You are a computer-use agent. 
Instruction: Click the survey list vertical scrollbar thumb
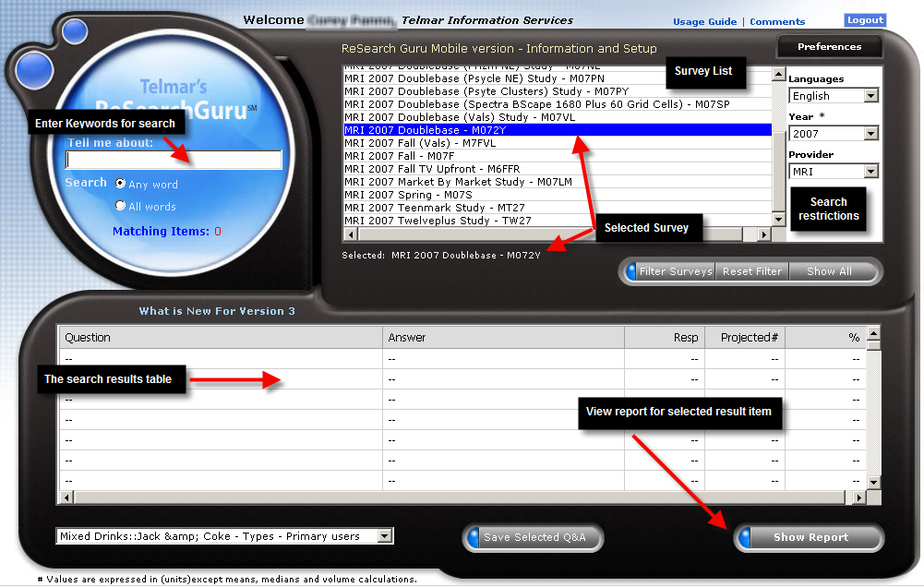tap(778, 171)
